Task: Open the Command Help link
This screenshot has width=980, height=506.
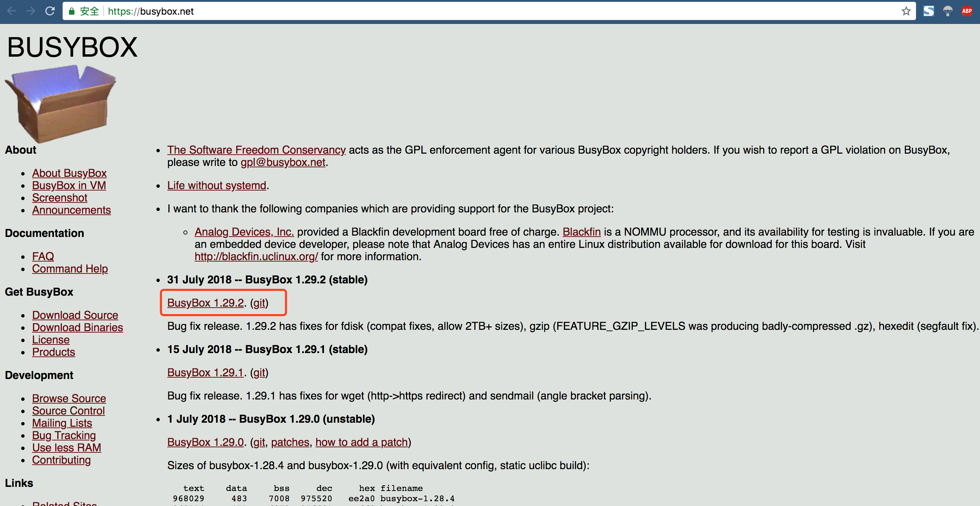Action: click(70, 269)
